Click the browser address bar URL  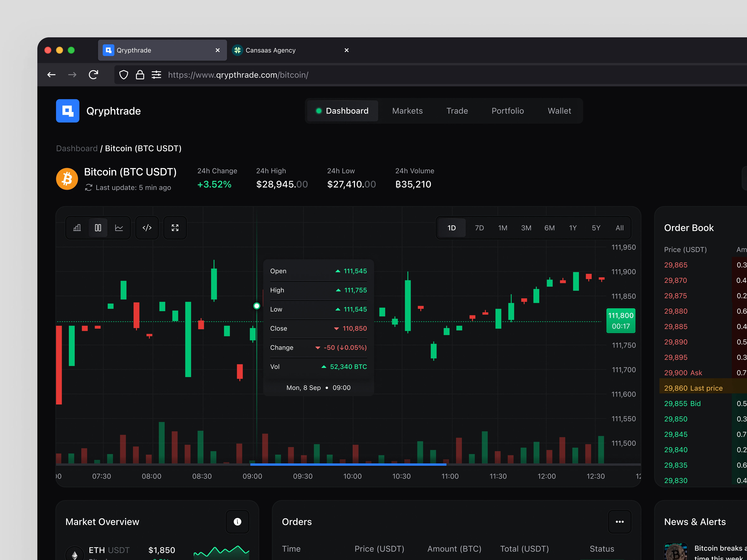[238, 75]
